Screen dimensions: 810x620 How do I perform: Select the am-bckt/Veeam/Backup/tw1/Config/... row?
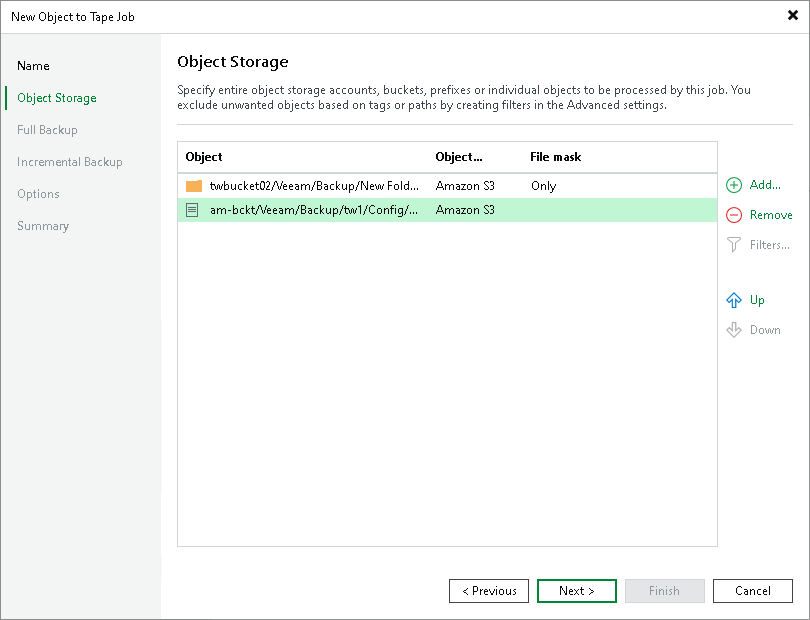[x=447, y=210]
